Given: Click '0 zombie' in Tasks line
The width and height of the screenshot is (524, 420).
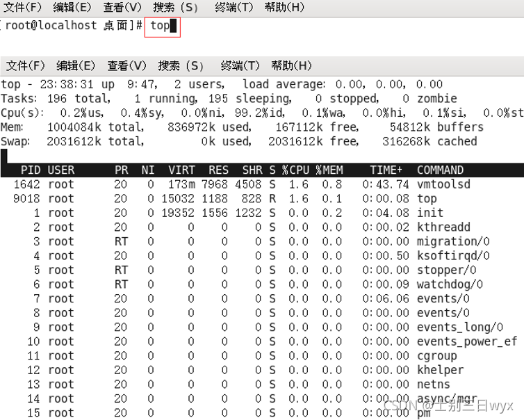Looking at the screenshot, I should click(x=430, y=99).
